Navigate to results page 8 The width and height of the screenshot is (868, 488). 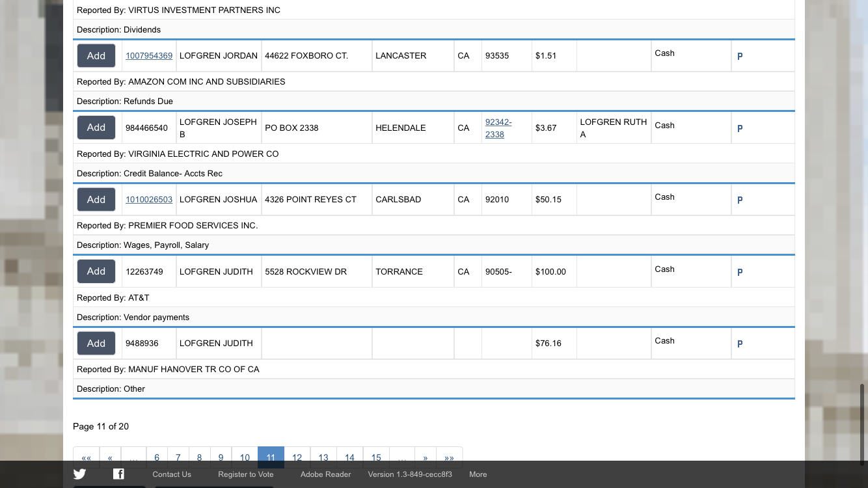click(200, 458)
